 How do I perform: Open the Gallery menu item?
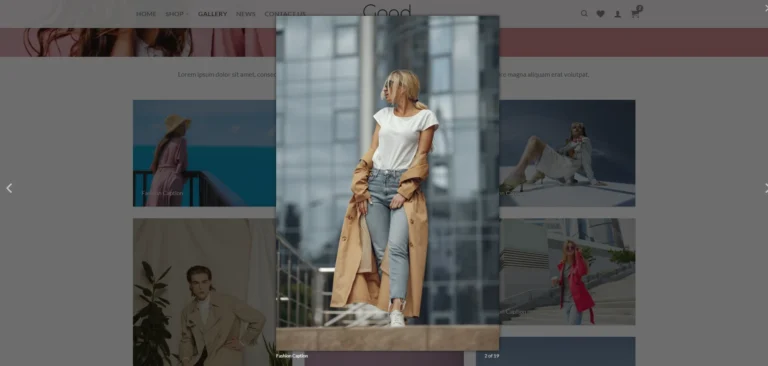[212, 14]
